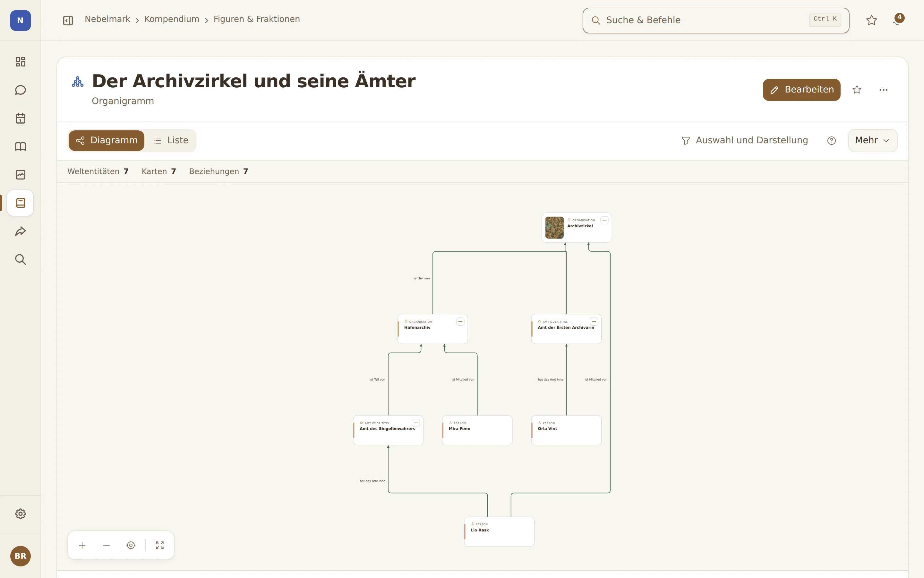
Task: Focus the Suche & Befehle field
Action: (x=716, y=20)
